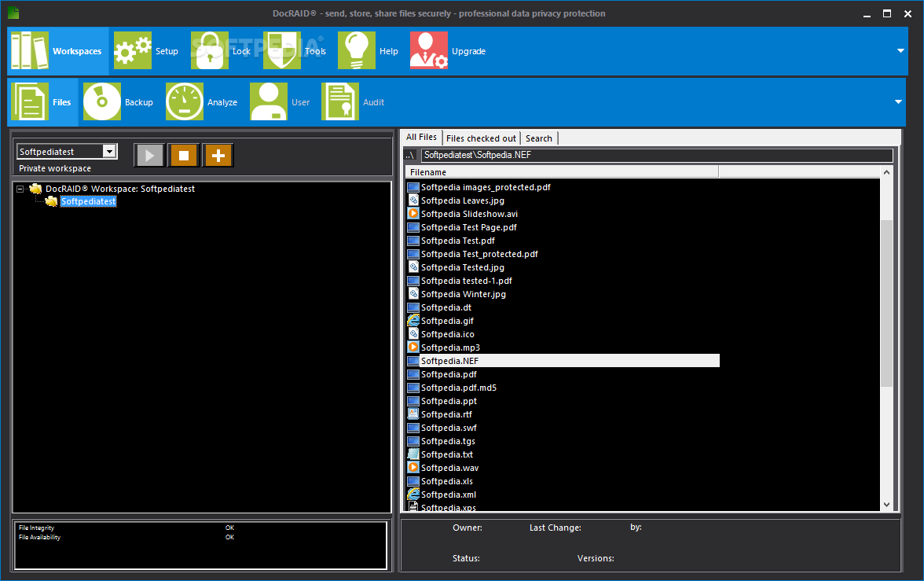Image resolution: width=924 pixels, height=581 pixels.
Task: Switch to the Search tab
Action: 539,138
